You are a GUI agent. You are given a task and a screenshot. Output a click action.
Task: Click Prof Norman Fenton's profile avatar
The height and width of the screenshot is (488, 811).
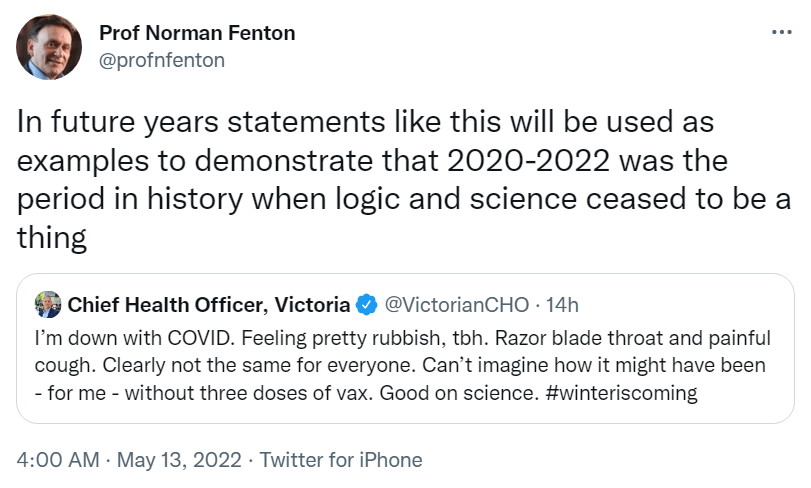point(49,48)
